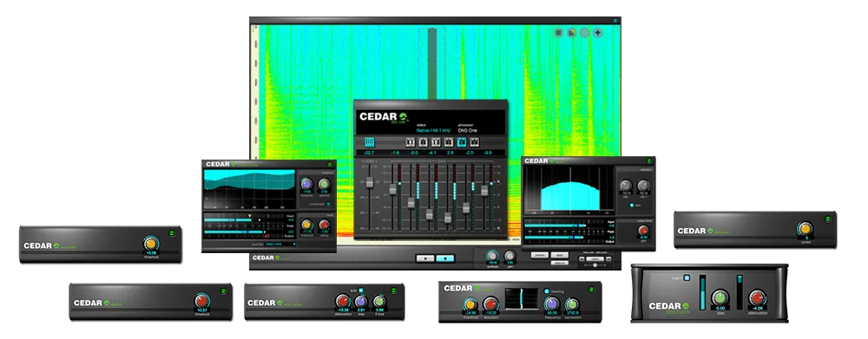Click green bypass icon on dethump panel
This screenshot has width=868, height=339.
[x=827, y=218]
